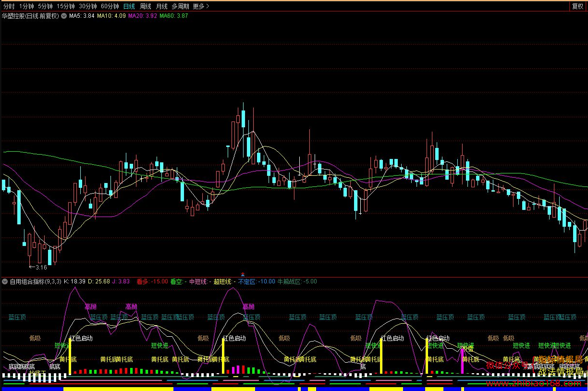Viewport: 588px width, 391px height.
Task: Click the MA5: 3.84 label
Action: (82, 16)
